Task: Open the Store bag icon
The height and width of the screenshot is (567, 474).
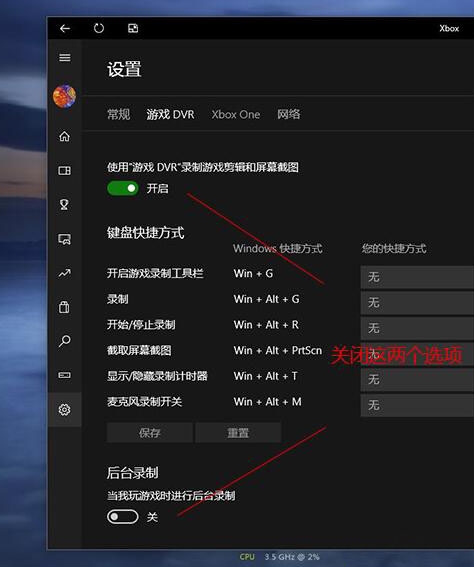Action: [64, 307]
